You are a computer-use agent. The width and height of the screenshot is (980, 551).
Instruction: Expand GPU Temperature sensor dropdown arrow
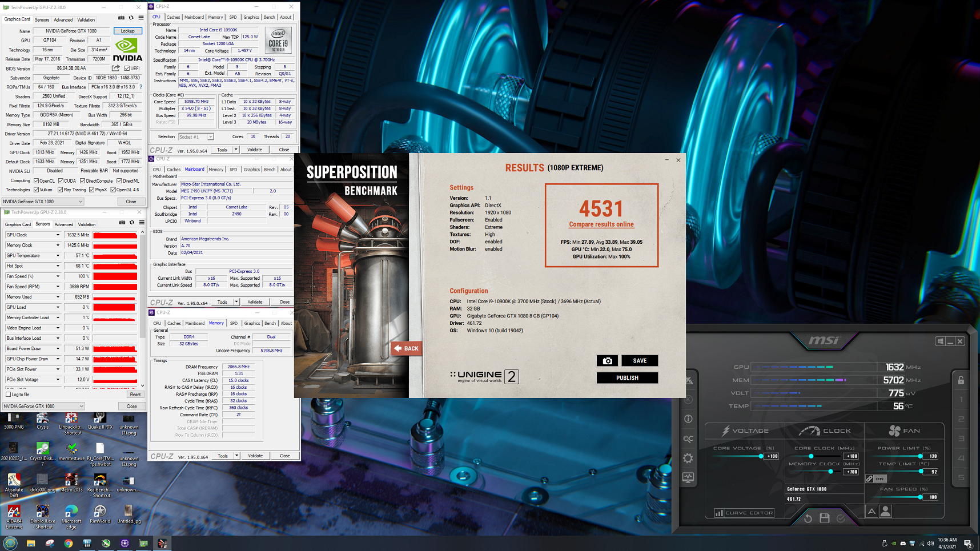click(58, 256)
